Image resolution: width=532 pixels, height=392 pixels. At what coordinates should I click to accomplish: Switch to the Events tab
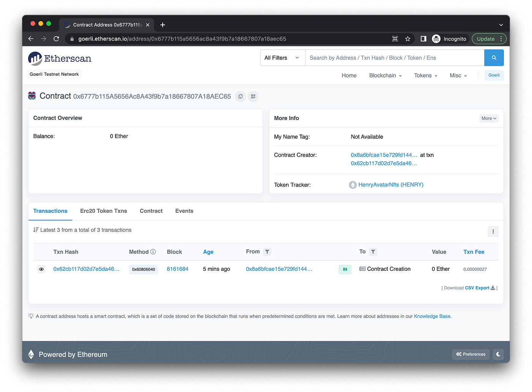184,211
